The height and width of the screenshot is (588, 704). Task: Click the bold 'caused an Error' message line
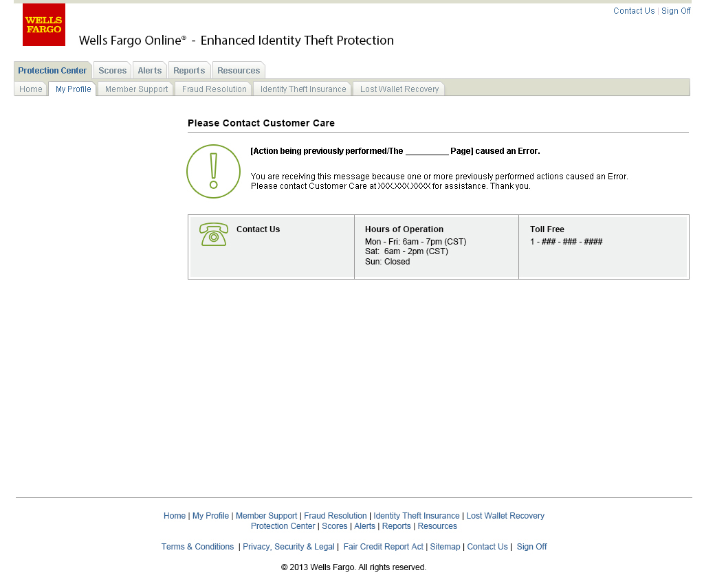click(x=395, y=151)
